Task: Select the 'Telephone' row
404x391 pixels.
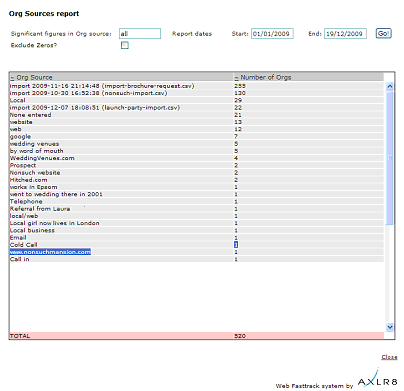Action: (197, 201)
